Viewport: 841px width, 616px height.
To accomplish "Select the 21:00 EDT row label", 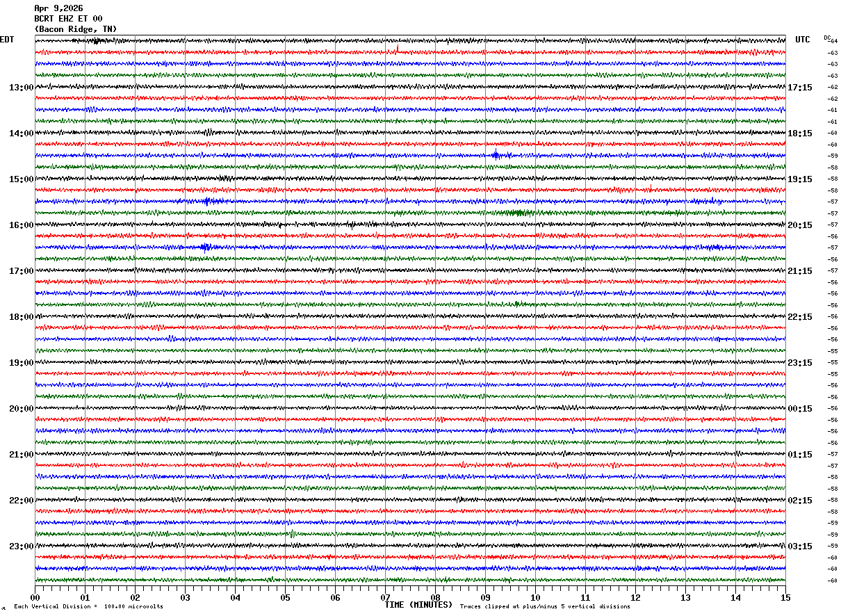I will pos(21,455).
